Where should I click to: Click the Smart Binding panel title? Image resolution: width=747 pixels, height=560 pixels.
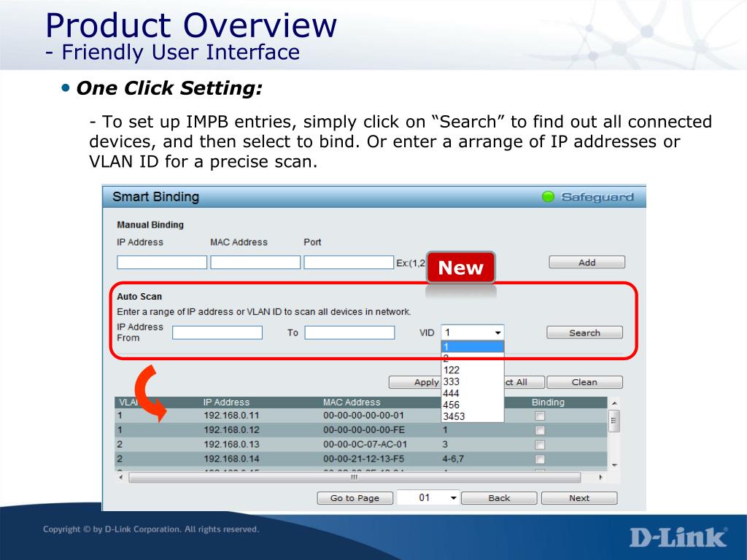pyautogui.click(x=156, y=197)
